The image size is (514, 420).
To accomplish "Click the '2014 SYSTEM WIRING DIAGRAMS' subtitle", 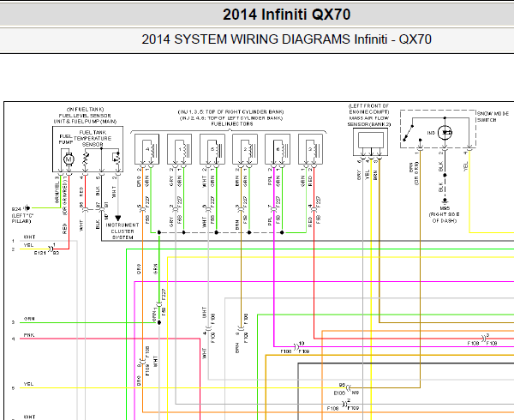I will pos(286,39).
